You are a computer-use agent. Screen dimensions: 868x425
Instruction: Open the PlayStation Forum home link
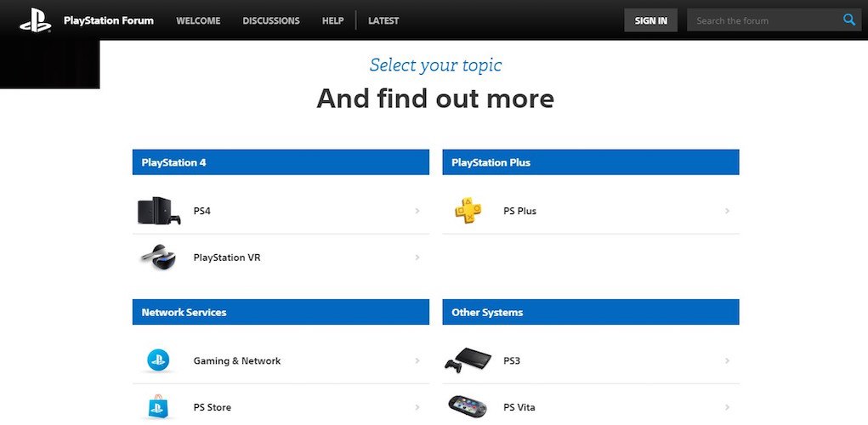tap(109, 20)
